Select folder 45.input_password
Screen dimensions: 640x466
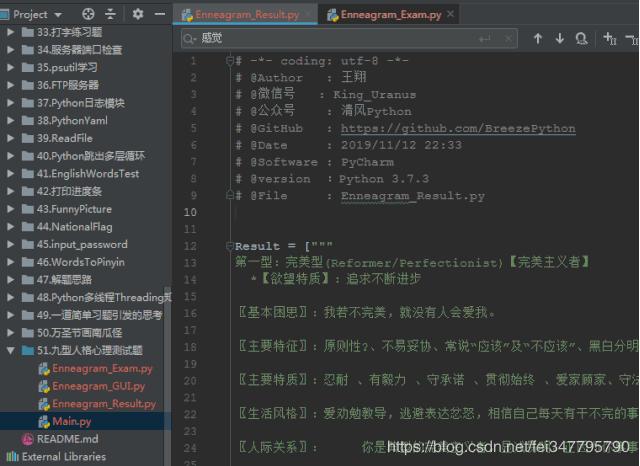pyautogui.click(x=82, y=244)
